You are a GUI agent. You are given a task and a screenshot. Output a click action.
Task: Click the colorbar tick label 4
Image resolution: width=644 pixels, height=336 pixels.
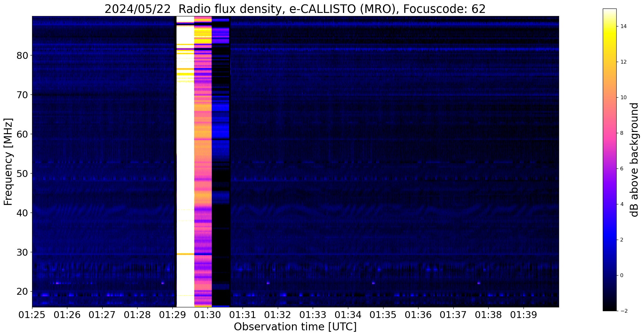tap(621, 204)
